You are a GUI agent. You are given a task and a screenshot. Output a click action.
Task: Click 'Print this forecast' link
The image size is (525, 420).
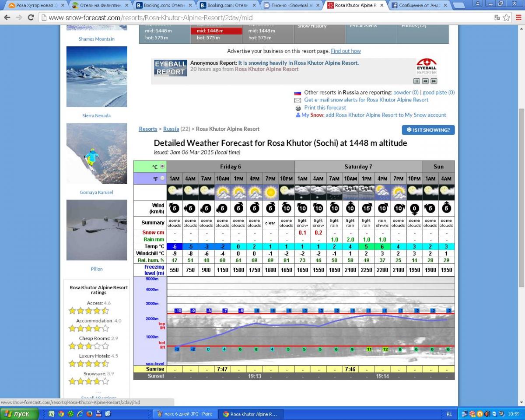pos(325,108)
